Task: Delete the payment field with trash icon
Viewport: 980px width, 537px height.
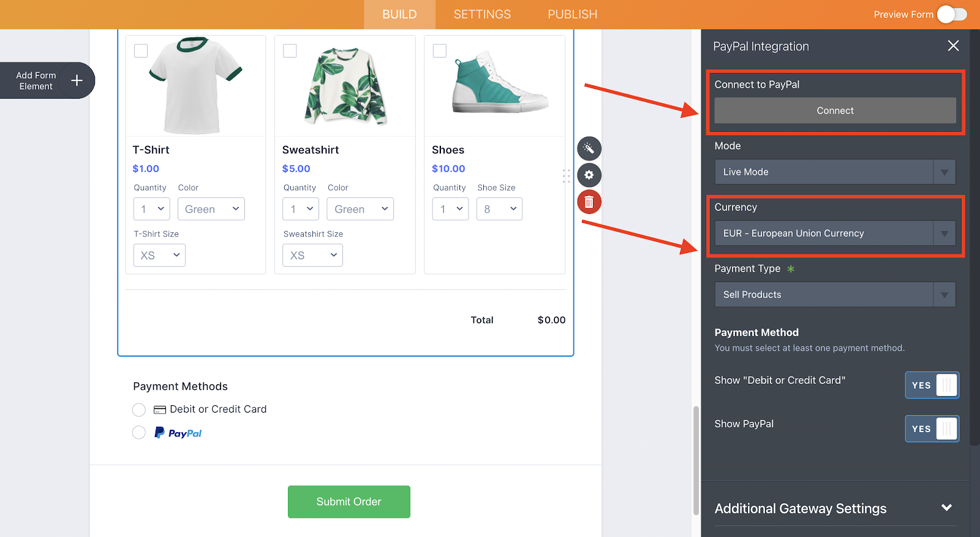Action: point(589,202)
